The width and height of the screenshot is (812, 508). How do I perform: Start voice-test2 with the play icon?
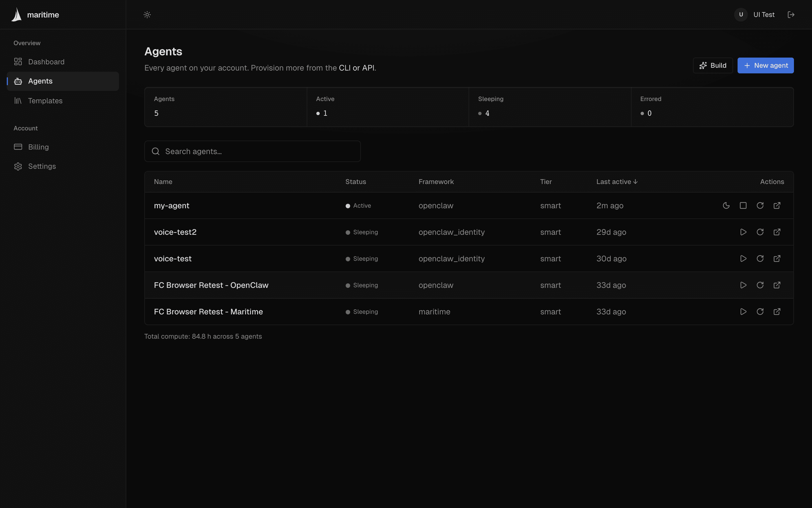(743, 232)
